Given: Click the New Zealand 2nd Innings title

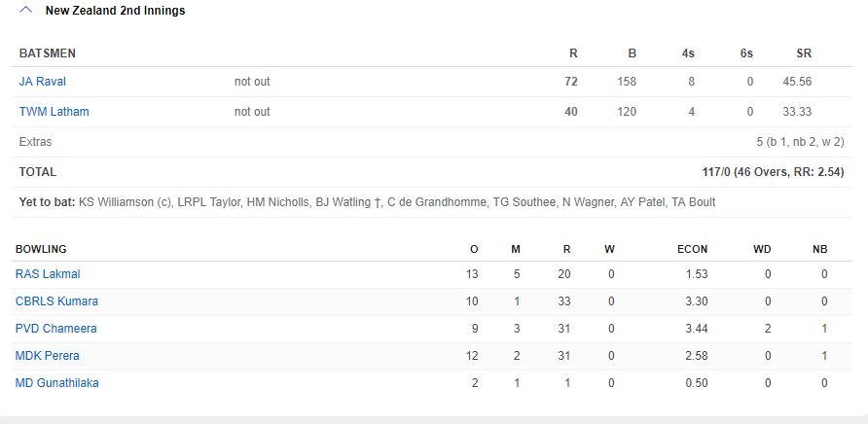Looking at the screenshot, I should [115, 11].
